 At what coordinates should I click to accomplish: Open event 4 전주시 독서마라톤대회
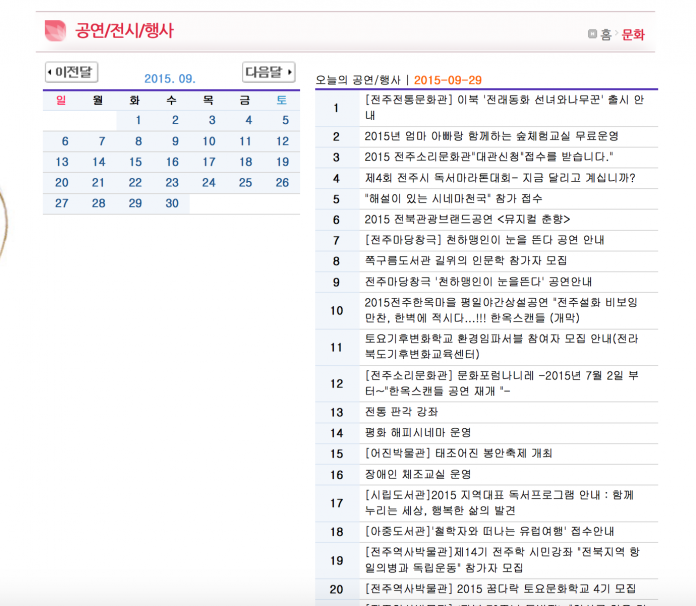click(x=500, y=178)
